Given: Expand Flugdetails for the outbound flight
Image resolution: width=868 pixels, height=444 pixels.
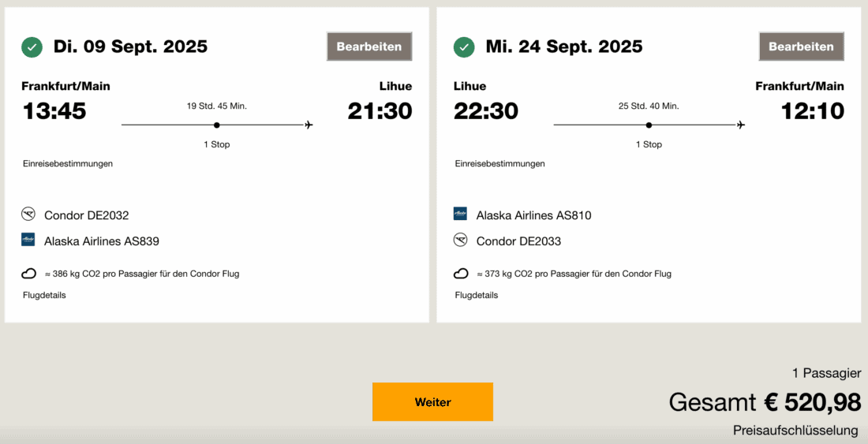Looking at the screenshot, I should pos(44,296).
